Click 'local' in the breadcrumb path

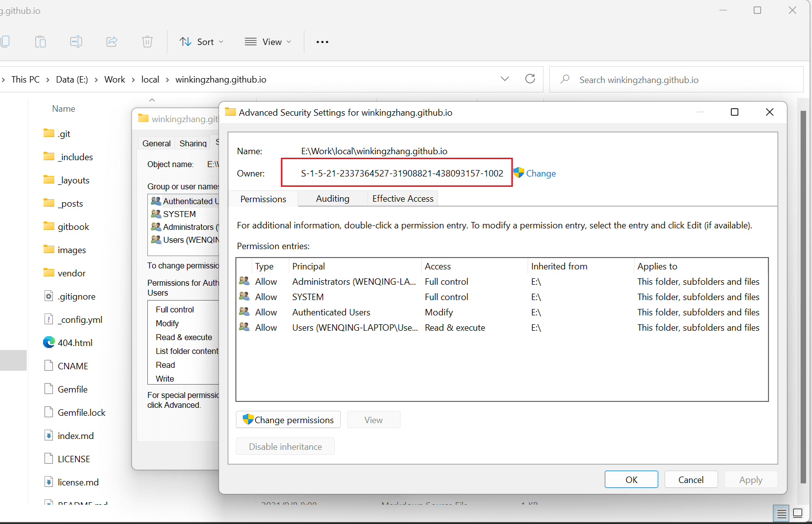[150, 80]
